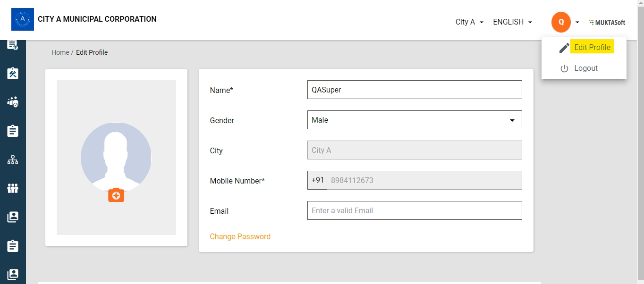Click into the Name field containing QASuper
The width and height of the screenshot is (644, 284).
(x=414, y=90)
